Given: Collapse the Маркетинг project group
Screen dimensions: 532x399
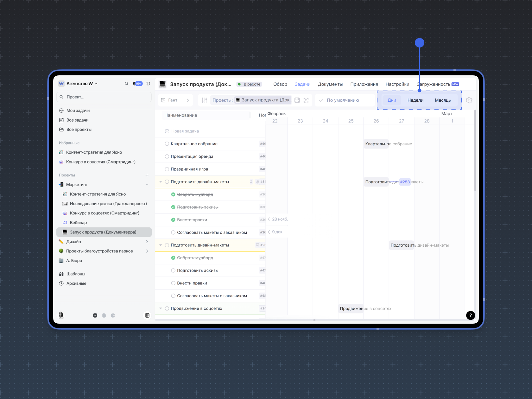Looking at the screenshot, I should [147, 185].
